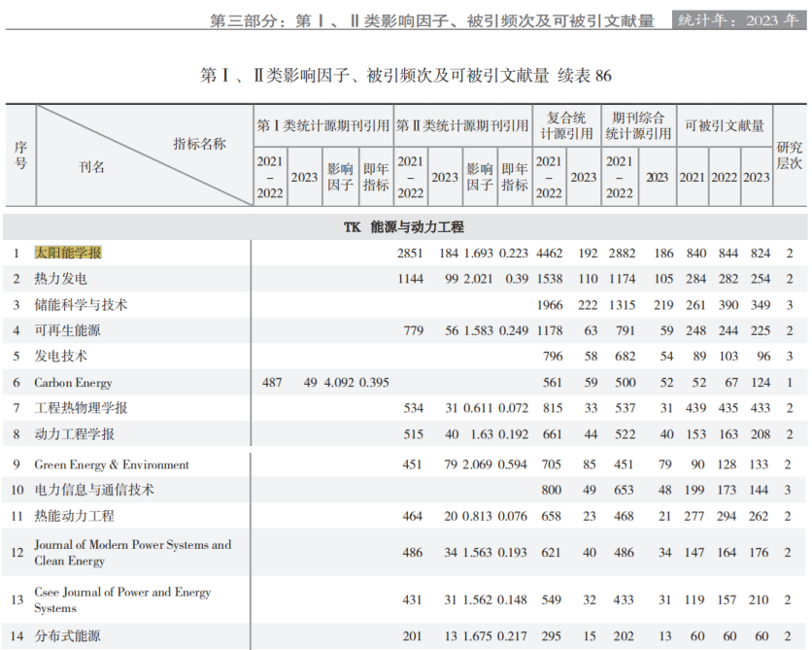This screenshot has height=650, width=812.
Task: Select Journal of Modern Power Systems entry
Action: point(132,553)
